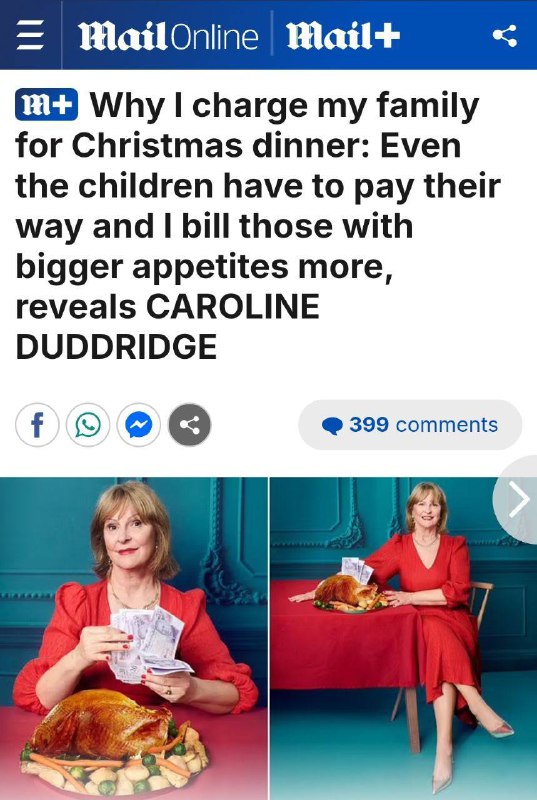The width and height of the screenshot is (537, 800).
Task: Tap the CAROLINE DUDDRIDGE author name
Action: point(167,327)
